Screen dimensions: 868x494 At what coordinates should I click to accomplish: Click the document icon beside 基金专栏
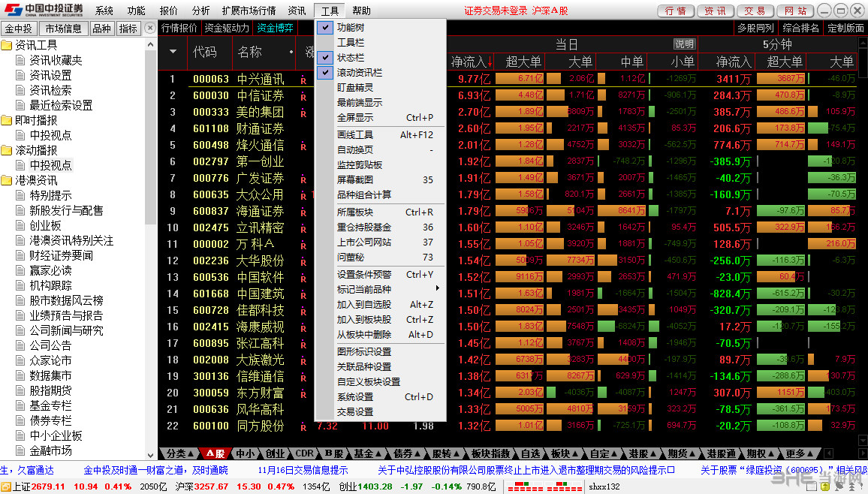pos(20,405)
